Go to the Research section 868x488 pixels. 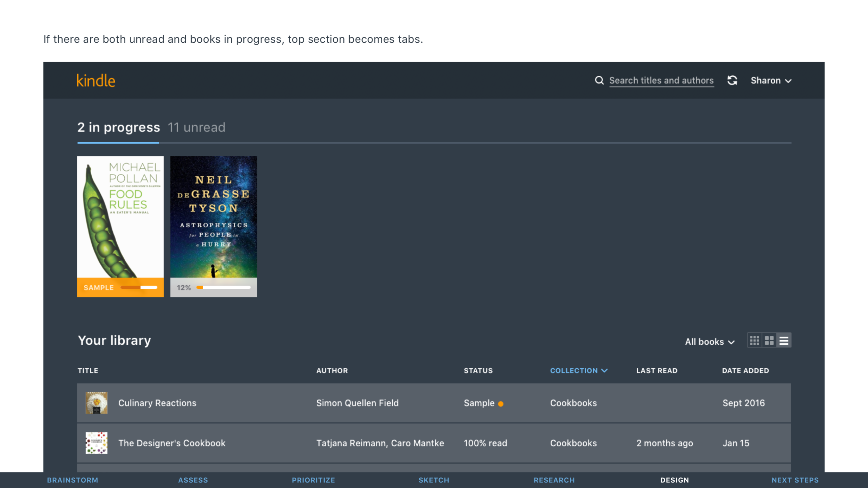554,480
